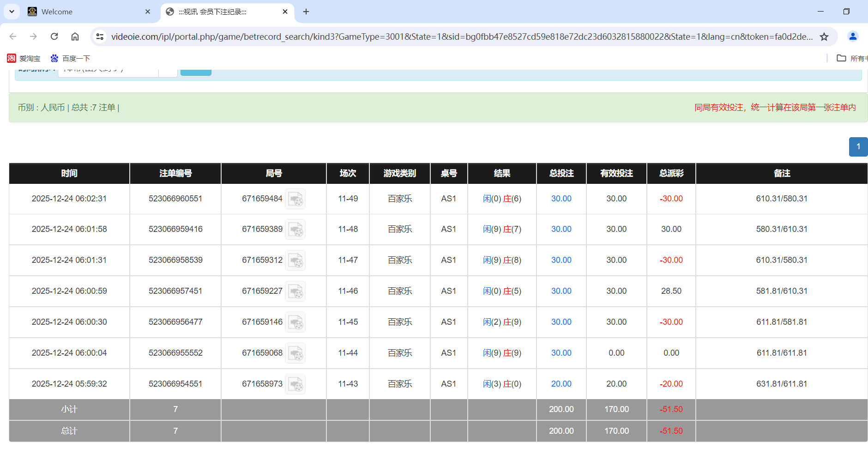Viewport: 868px width, 455px height.
Task: Open video replay for round 671659312
Action: (x=295, y=261)
